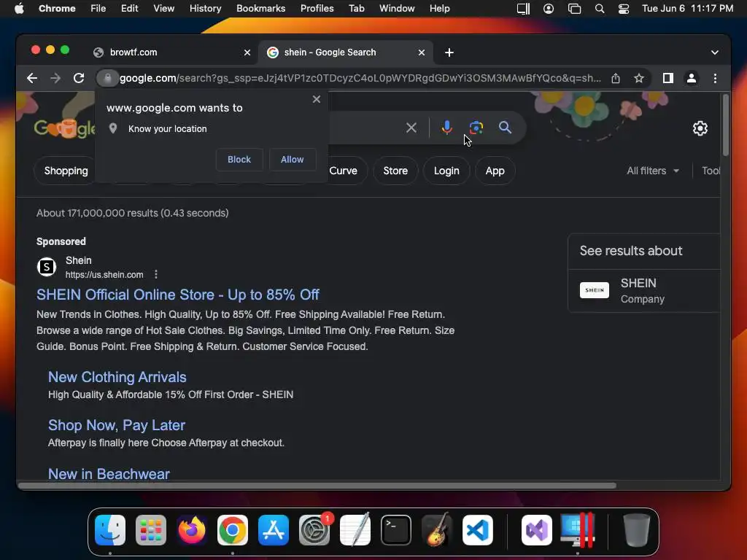The height and width of the screenshot is (560, 747).
Task: Expand the tab search chevron
Action: coord(715,52)
